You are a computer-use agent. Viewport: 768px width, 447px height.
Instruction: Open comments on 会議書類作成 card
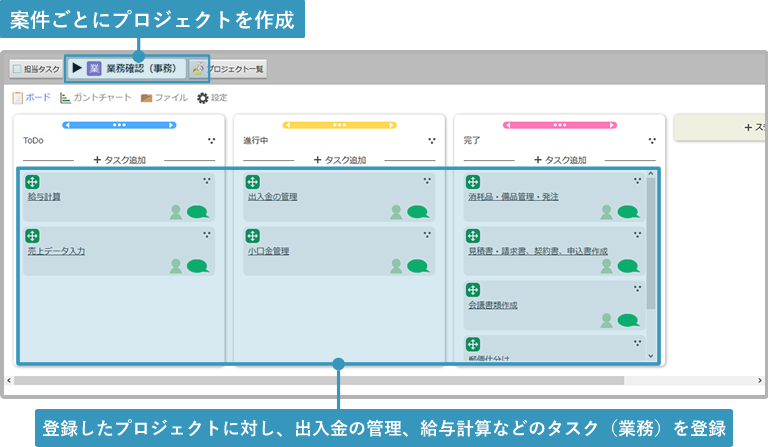628,320
